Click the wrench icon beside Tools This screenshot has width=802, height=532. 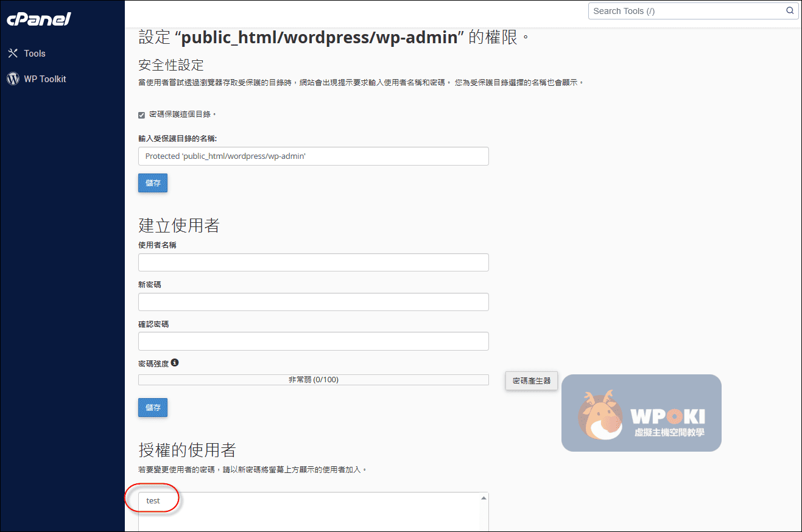pyautogui.click(x=13, y=54)
